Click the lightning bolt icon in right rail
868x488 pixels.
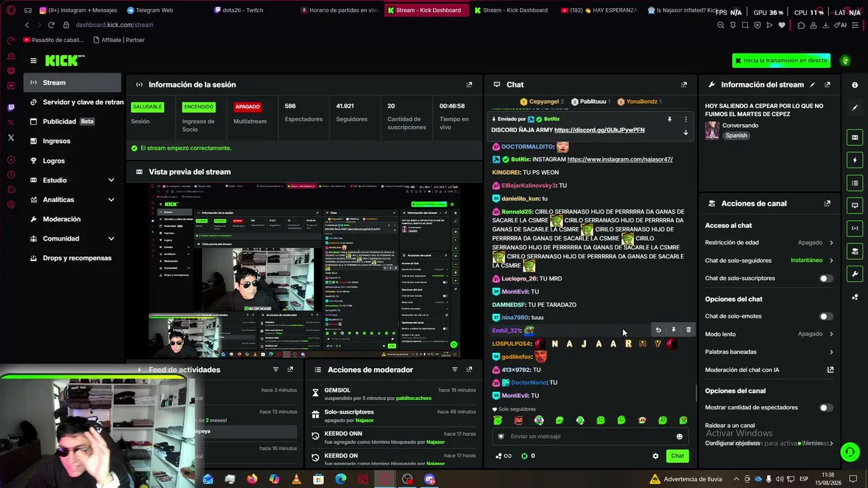click(854, 160)
